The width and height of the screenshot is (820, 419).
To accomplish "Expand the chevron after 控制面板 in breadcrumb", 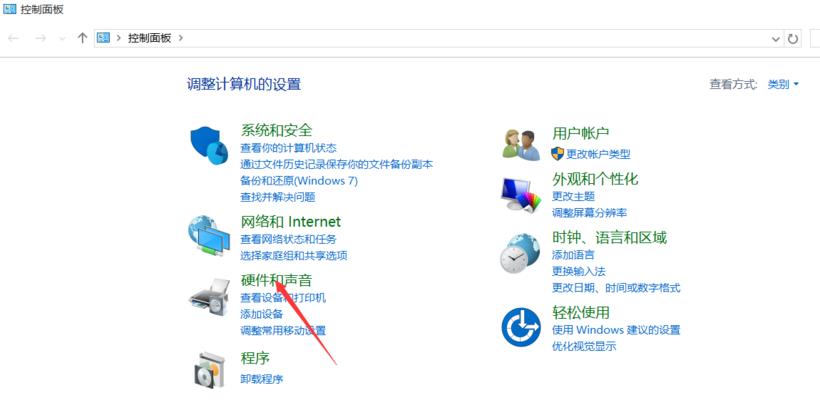I will click(x=181, y=38).
